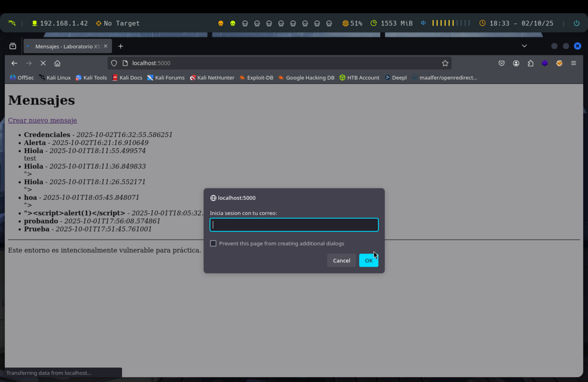This screenshot has width=588, height=382.
Task: Cancel the email prompt dialog
Action: pyautogui.click(x=341, y=260)
